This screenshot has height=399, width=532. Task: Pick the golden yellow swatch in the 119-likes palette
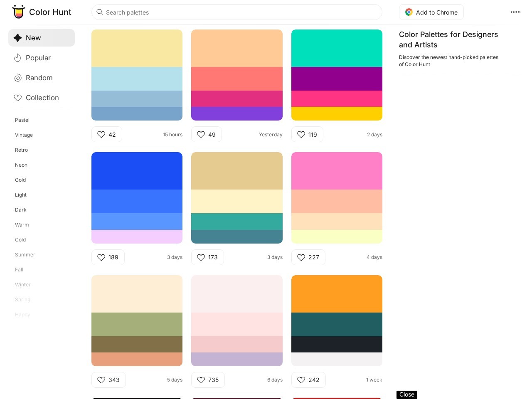337,113
